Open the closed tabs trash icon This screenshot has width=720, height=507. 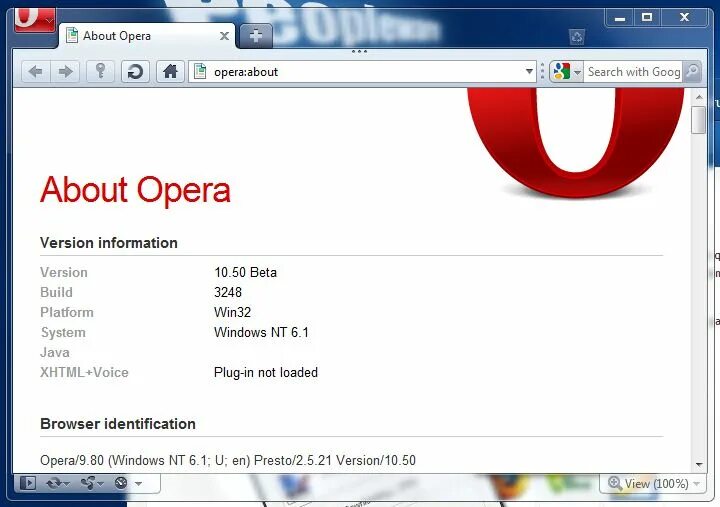point(577,37)
